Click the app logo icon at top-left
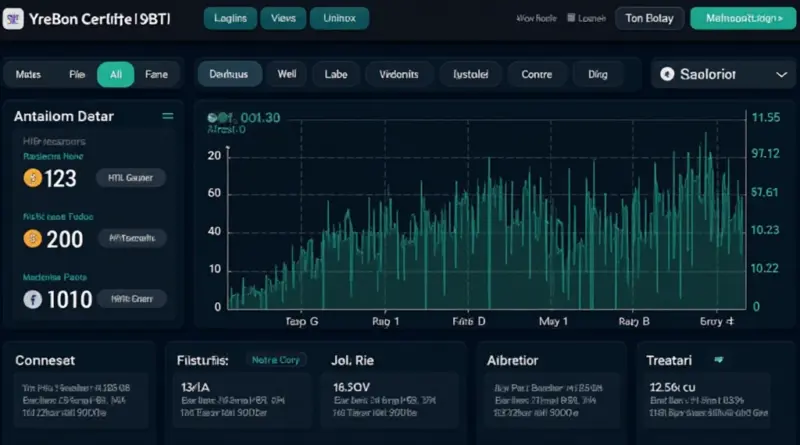 [14, 18]
